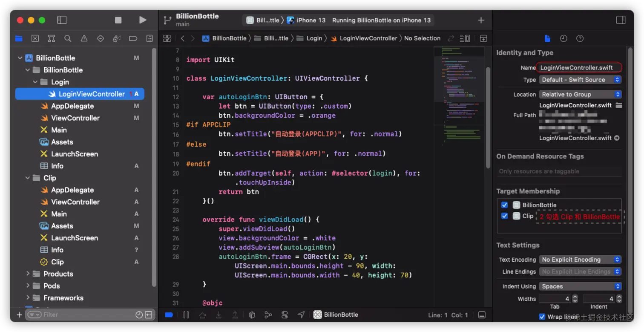Adjust the Indent width stepper
The image size is (644, 332).
619,299
